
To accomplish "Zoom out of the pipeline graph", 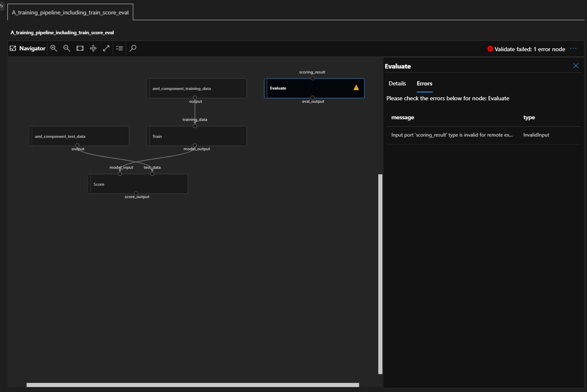I will [x=67, y=48].
